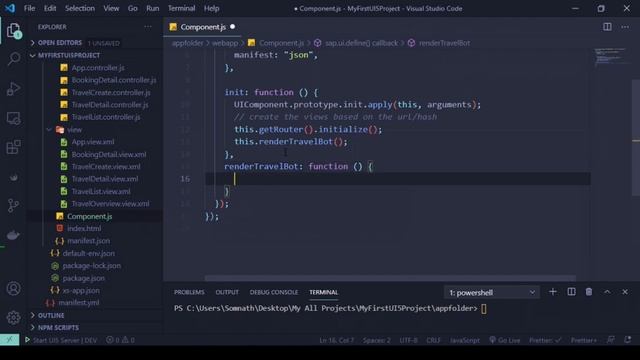Click the horizontal editor scrollbar
This screenshot has height=360, width=640.
pyautogui.click(x=390, y=278)
